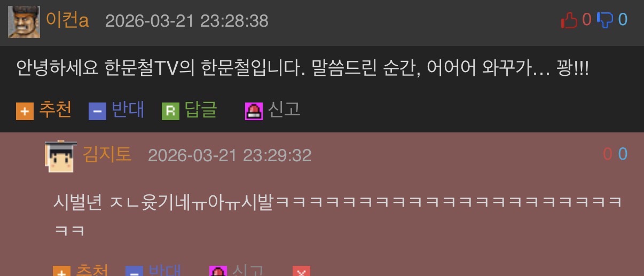Click the siren 신고 icon on 김지토's reply
This screenshot has width=644, height=276.
(x=218, y=271)
